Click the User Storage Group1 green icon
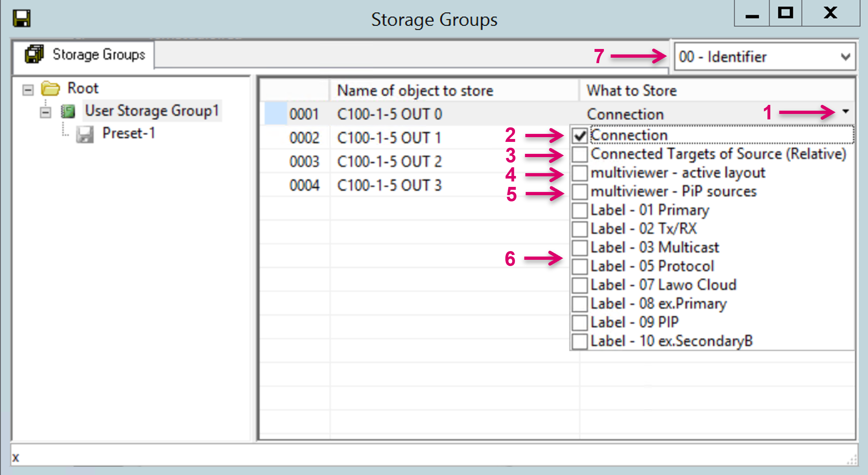This screenshot has width=868, height=475. click(x=68, y=111)
